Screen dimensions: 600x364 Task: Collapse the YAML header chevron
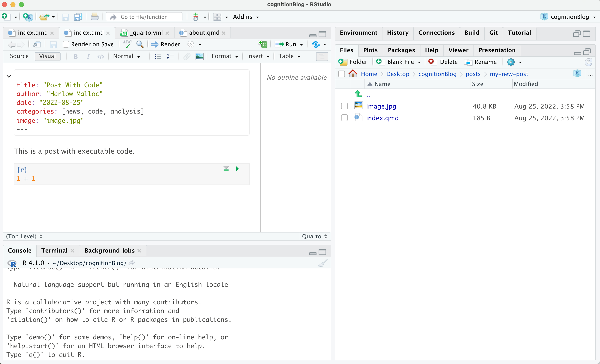(9, 76)
